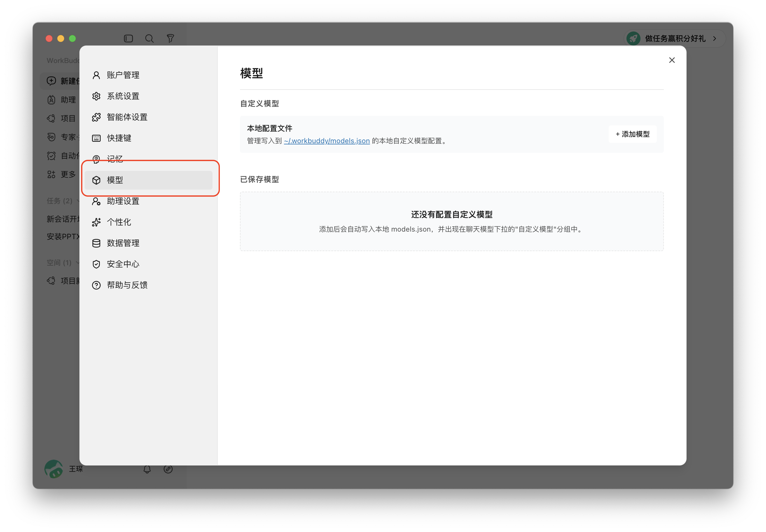Image resolution: width=766 pixels, height=532 pixels.
Task: Click the 自定义模型 heading
Action: click(x=259, y=104)
